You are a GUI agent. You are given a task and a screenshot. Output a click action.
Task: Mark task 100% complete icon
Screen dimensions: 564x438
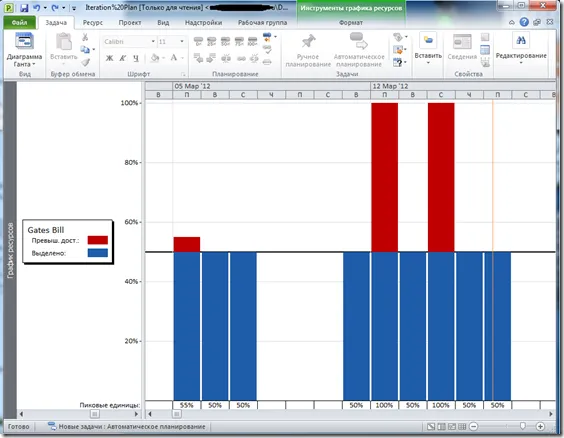pyautogui.click(x=253, y=41)
